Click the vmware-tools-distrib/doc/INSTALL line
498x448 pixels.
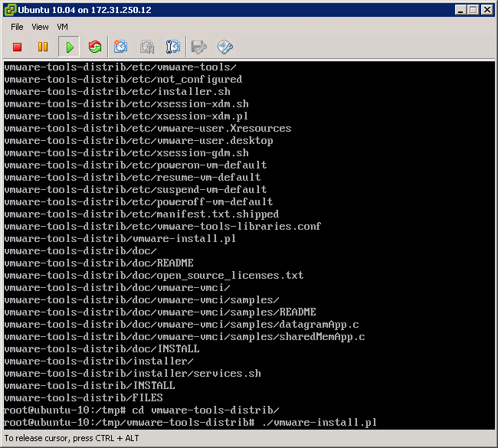(x=102, y=348)
